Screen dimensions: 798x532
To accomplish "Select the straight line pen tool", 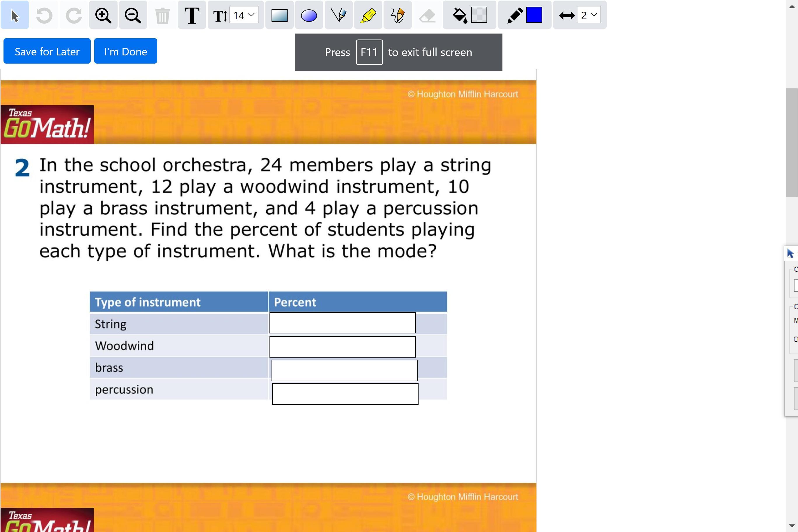I will coord(338,15).
